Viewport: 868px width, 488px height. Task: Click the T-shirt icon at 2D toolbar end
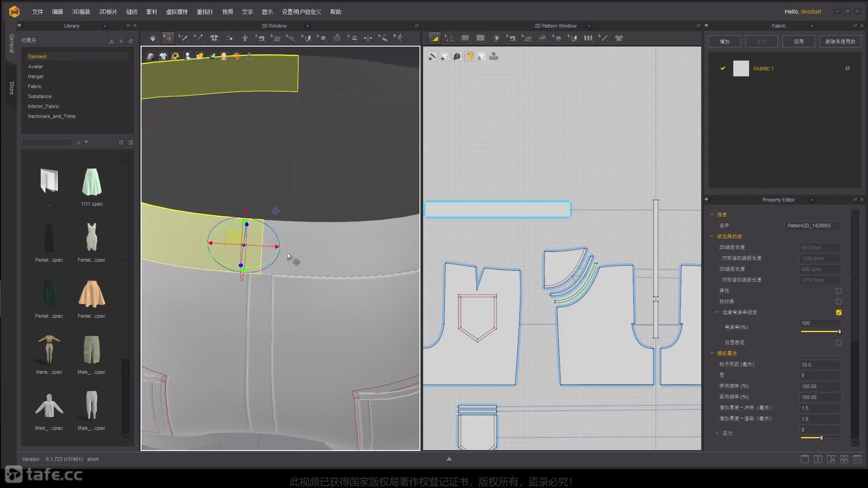pos(619,38)
